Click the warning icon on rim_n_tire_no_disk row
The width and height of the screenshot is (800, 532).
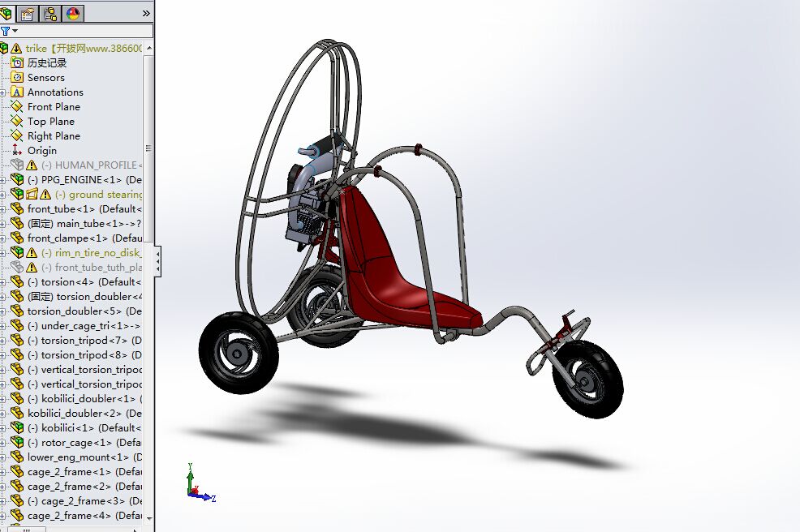pyautogui.click(x=32, y=252)
